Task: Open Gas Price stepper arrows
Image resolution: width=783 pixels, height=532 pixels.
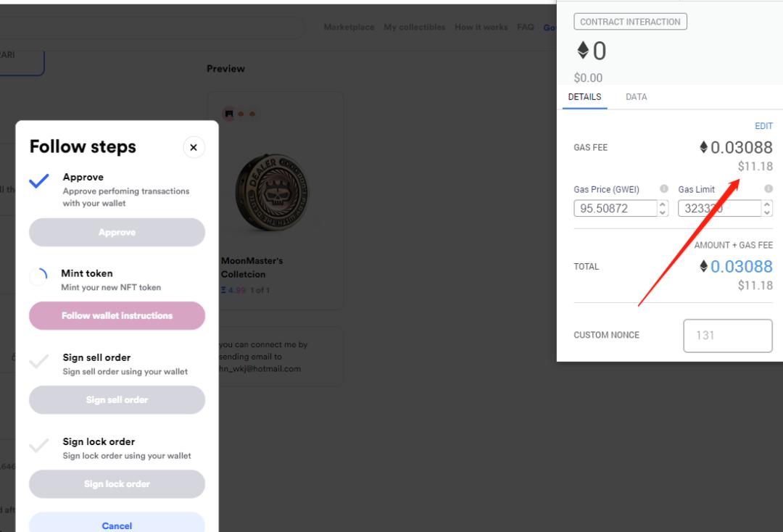Action: pyautogui.click(x=662, y=209)
